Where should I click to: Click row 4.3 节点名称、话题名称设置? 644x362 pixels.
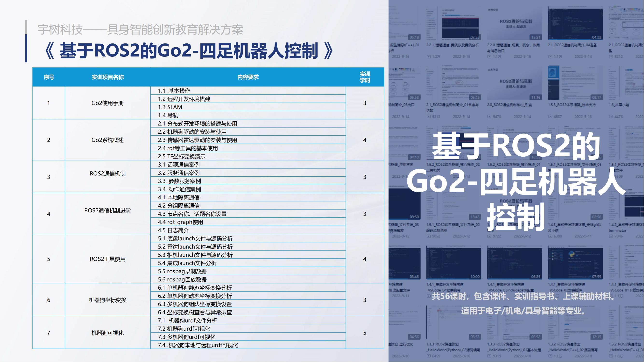point(248,214)
